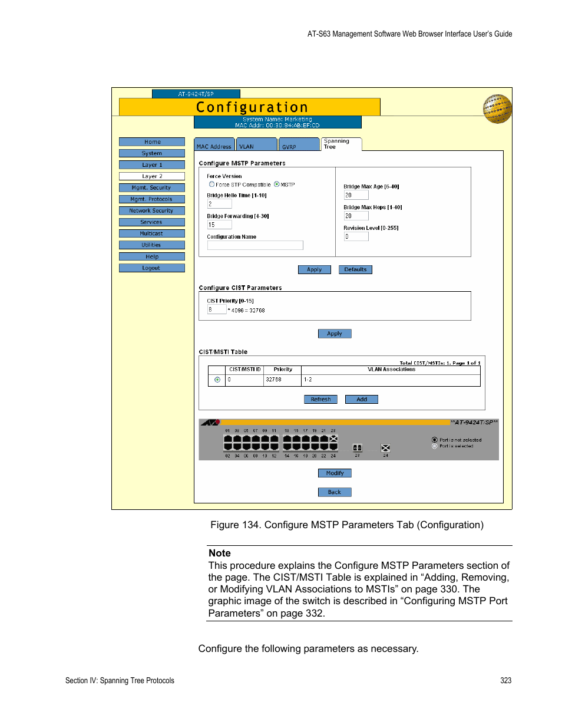This screenshot has height=728, width=562.
Task: Click the Bridge Hello Time field
Action: [219, 204]
